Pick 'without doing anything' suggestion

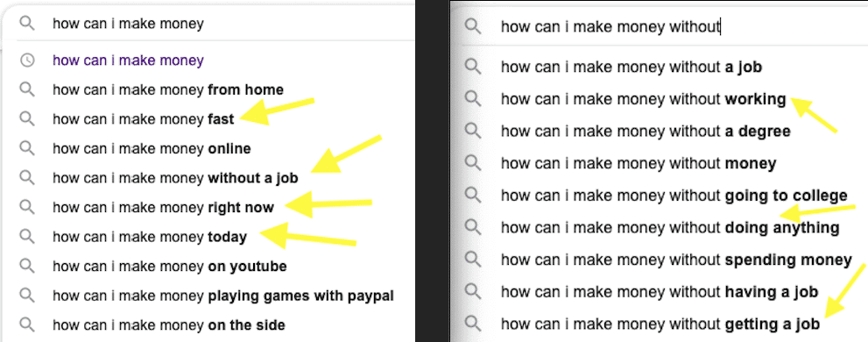point(670,227)
